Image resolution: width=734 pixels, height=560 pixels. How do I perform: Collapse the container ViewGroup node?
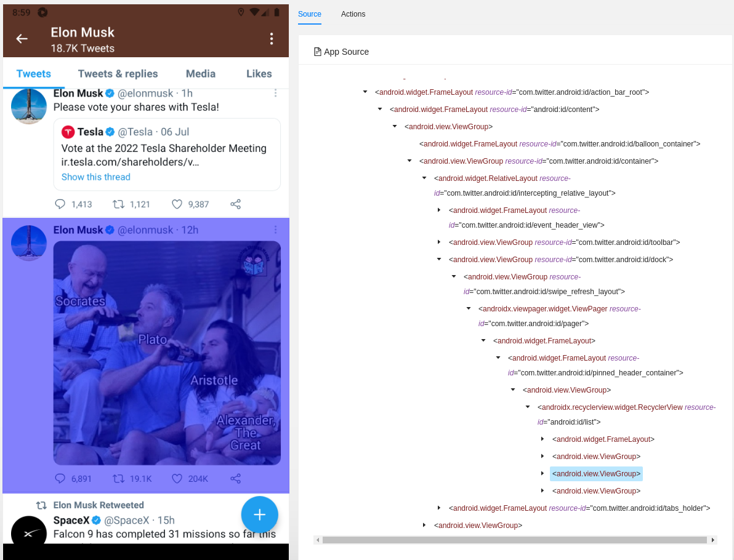(409, 161)
